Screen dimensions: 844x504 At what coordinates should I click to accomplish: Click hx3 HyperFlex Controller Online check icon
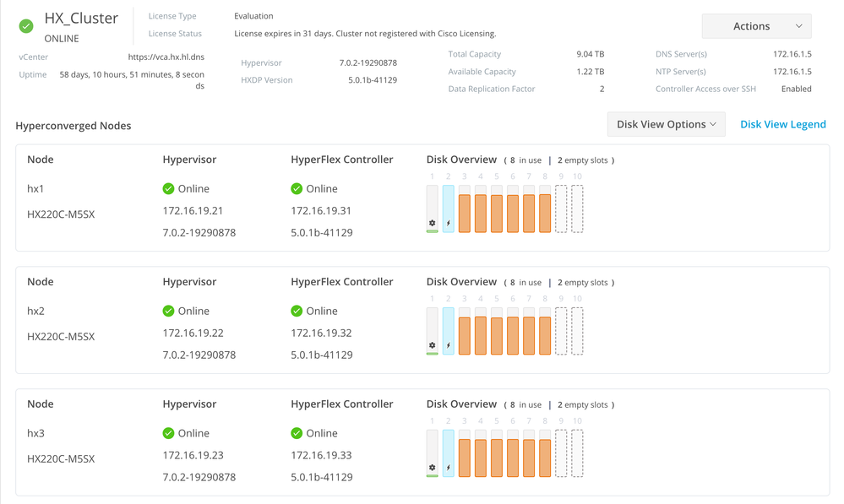[297, 433]
